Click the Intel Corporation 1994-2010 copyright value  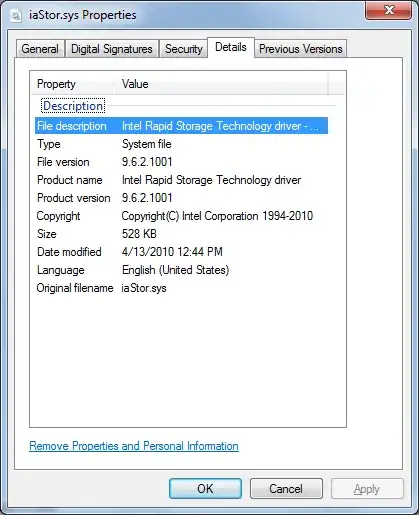(x=217, y=216)
